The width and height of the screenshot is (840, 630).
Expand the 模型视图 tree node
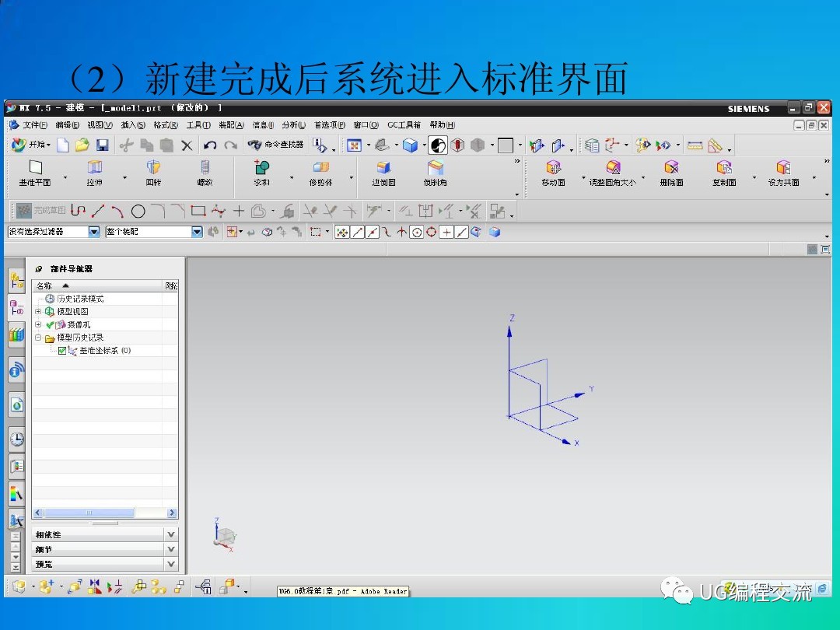tap(37, 311)
